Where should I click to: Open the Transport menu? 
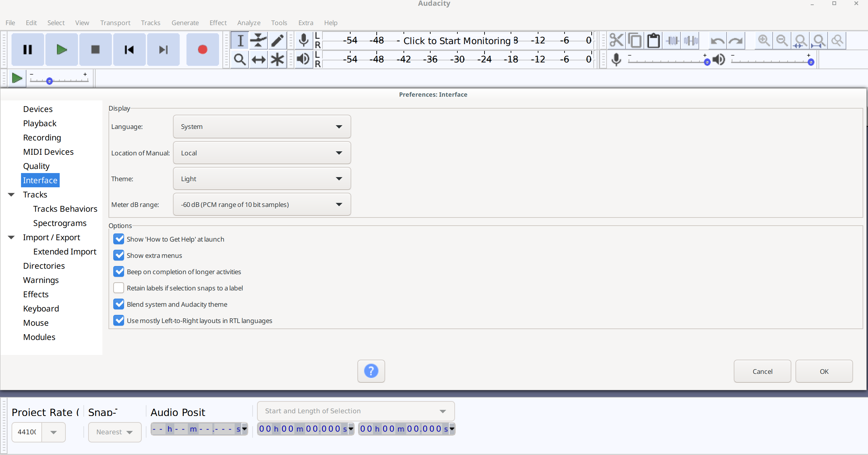click(115, 23)
